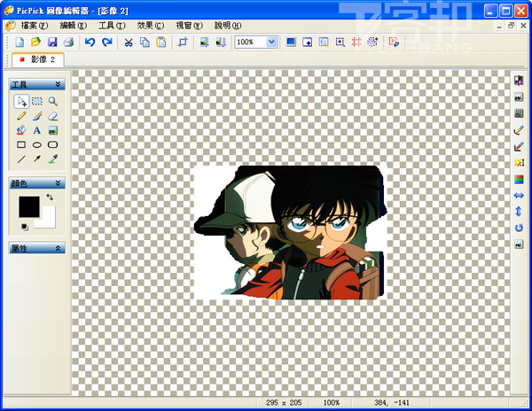532x411 pixels.
Task: Reset colors to default black and white
Action: click(x=24, y=227)
